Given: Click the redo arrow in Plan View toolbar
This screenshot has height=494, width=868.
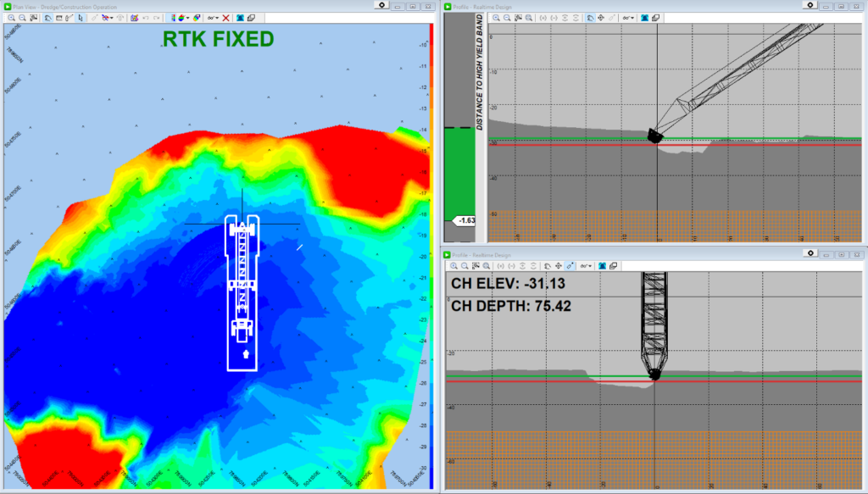Looking at the screenshot, I should 157,18.
